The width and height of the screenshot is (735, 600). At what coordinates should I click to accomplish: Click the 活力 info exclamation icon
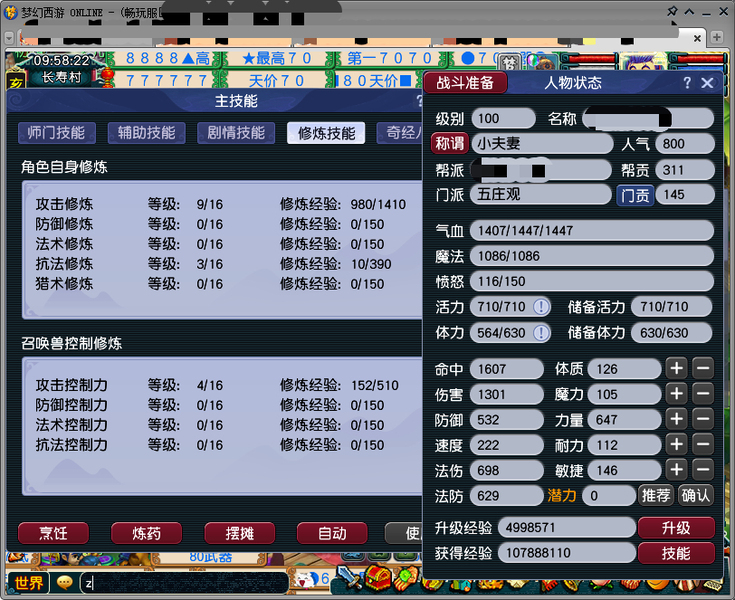tap(541, 307)
